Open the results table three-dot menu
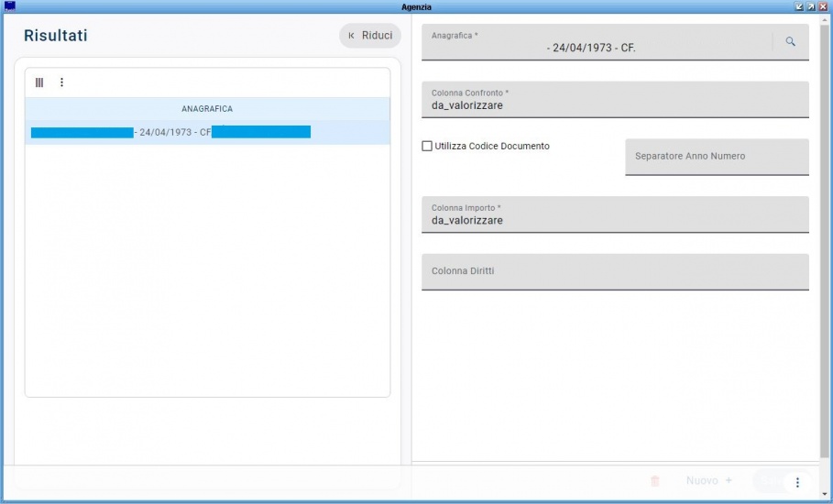833x504 pixels. pyautogui.click(x=62, y=82)
